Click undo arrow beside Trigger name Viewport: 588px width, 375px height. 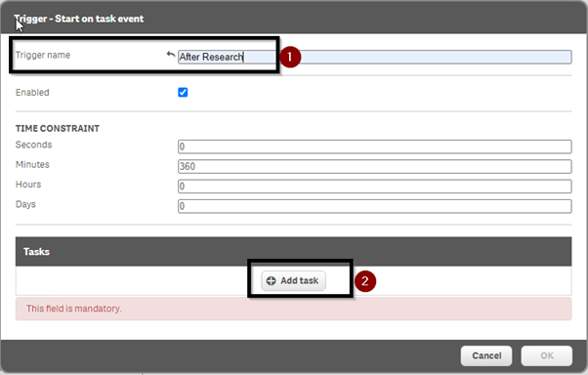coord(171,55)
